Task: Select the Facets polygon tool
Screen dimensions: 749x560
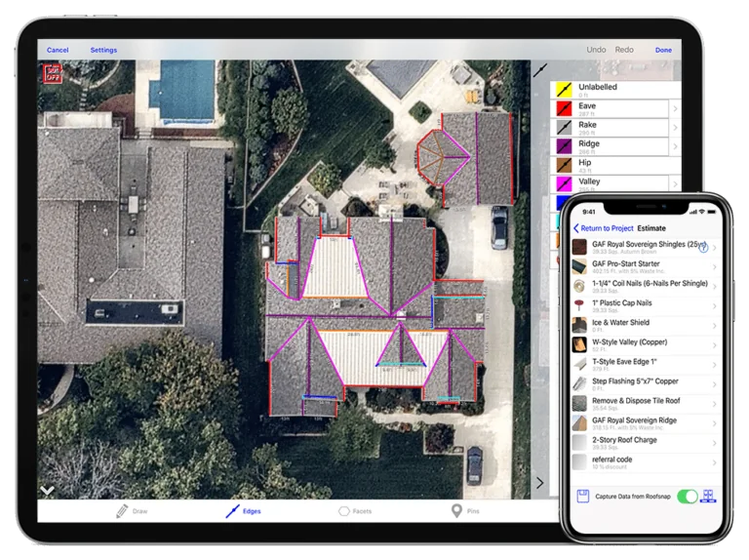Action: click(x=355, y=511)
